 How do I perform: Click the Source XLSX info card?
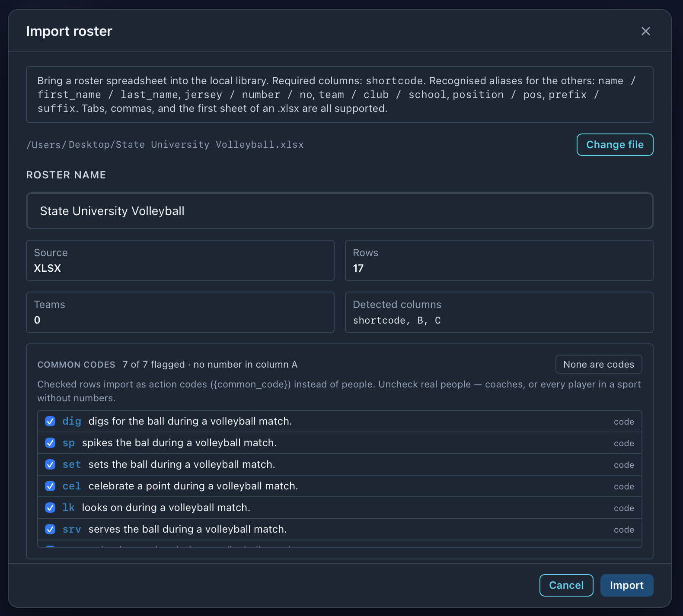coord(180,260)
